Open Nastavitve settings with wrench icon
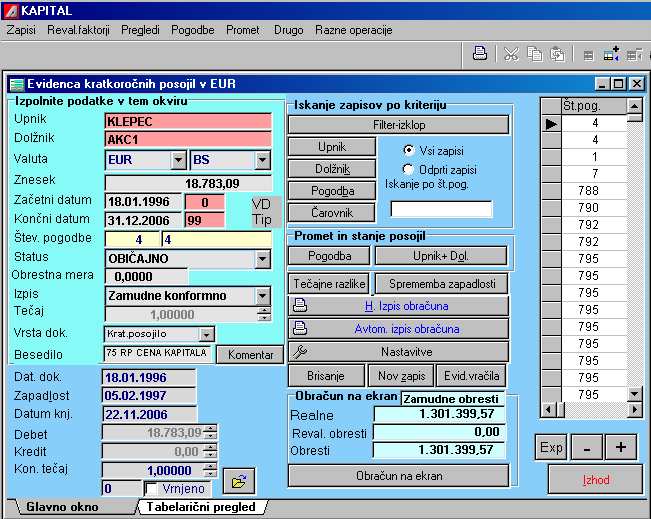This screenshot has width=651, height=519. tap(398, 352)
